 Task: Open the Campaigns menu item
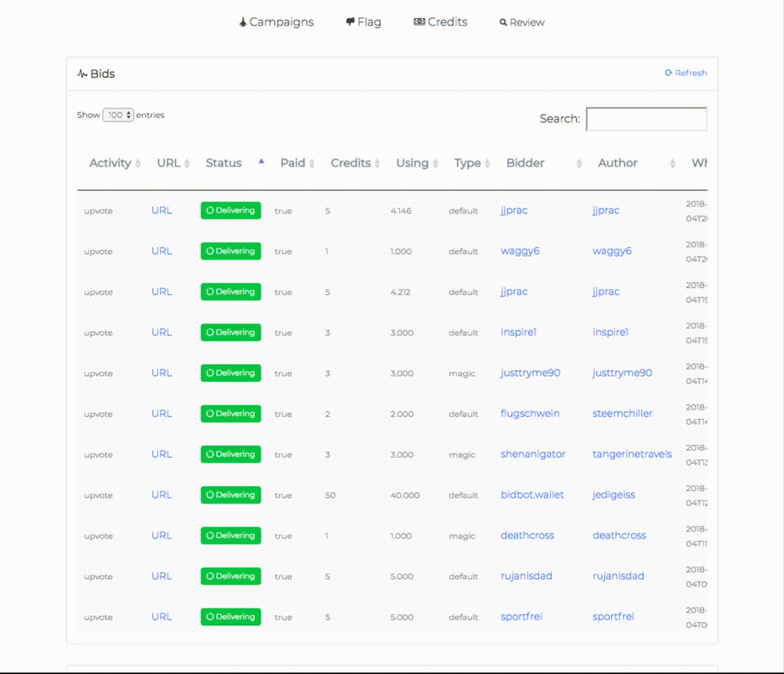[x=276, y=22]
